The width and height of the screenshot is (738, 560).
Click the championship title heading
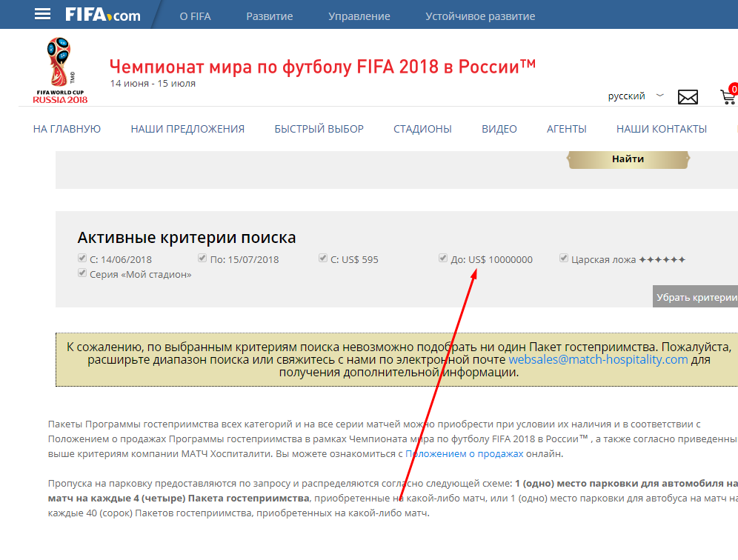tap(322, 67)
